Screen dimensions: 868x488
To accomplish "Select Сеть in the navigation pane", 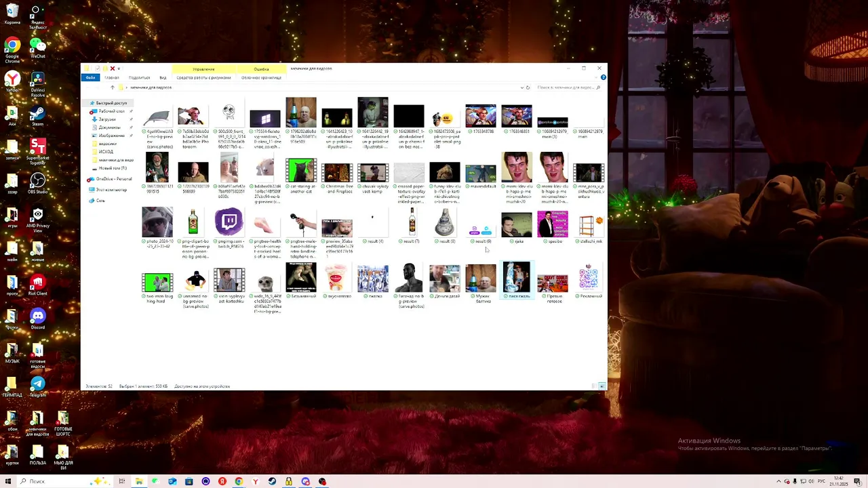I will point(100,201).
